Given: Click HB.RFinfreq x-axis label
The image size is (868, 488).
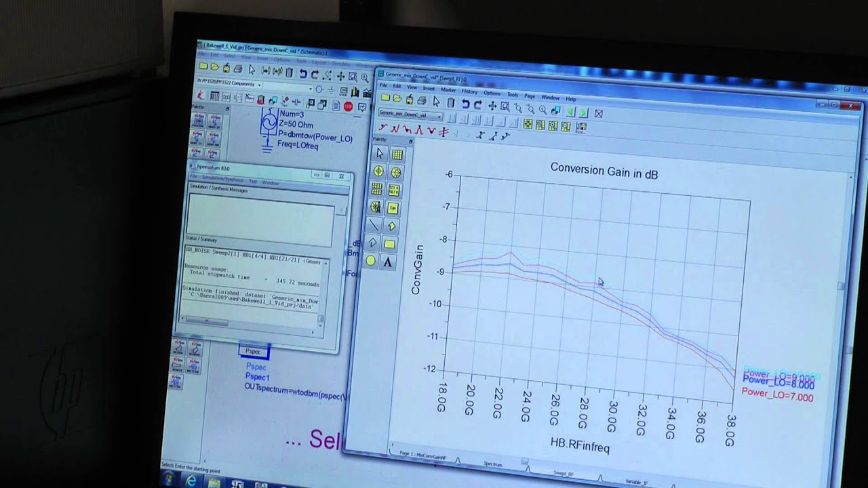Looking at the screenshot, I should pyautogui.click(x=580, y=446).
